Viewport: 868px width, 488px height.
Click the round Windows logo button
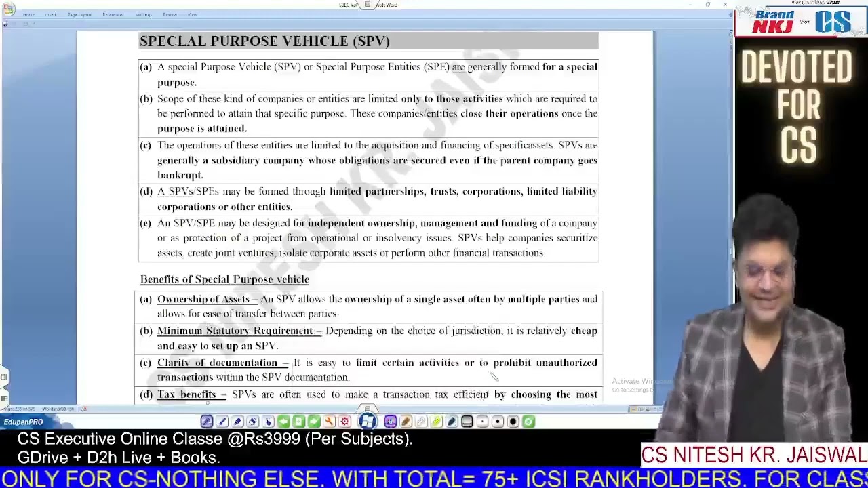[x=367, y=422]
